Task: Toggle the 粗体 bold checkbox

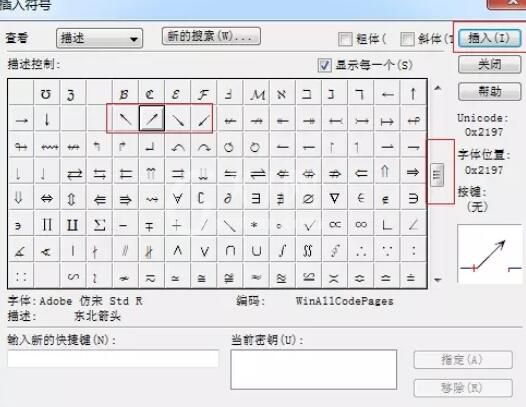Action: [345, 39]
